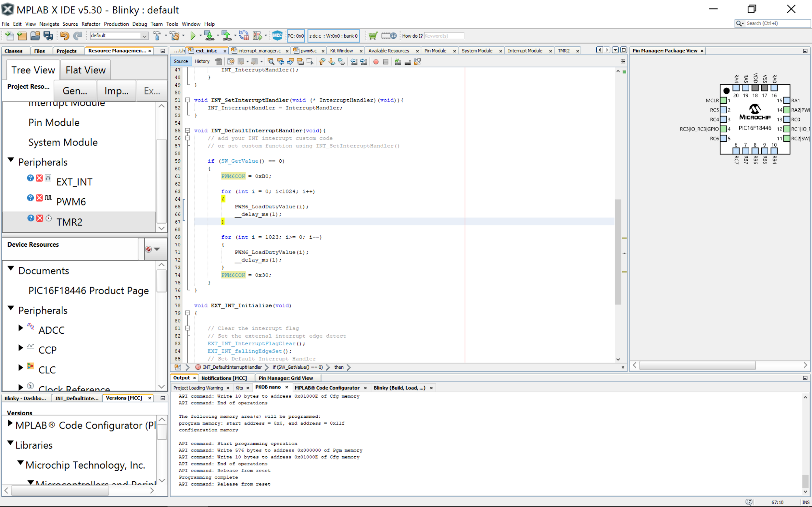The height and width of the screenshot is (507, 812).
Task: Open the Production menu
Action: pyautogui.click(x=116, y=24)
